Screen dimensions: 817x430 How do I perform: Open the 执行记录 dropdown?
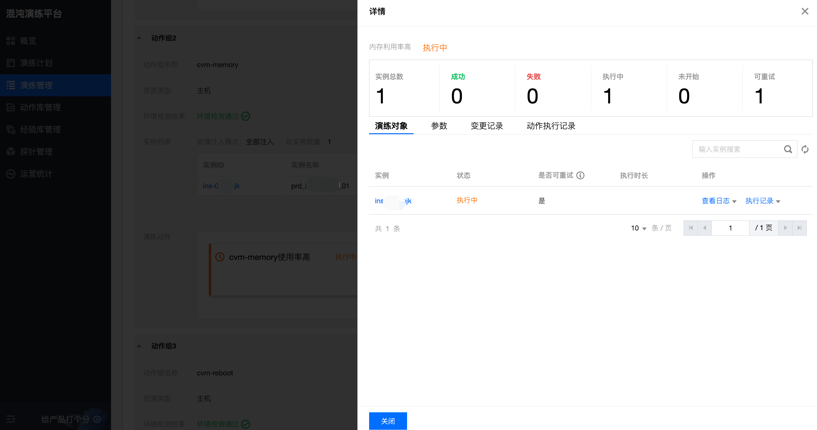tap(763, 201)
